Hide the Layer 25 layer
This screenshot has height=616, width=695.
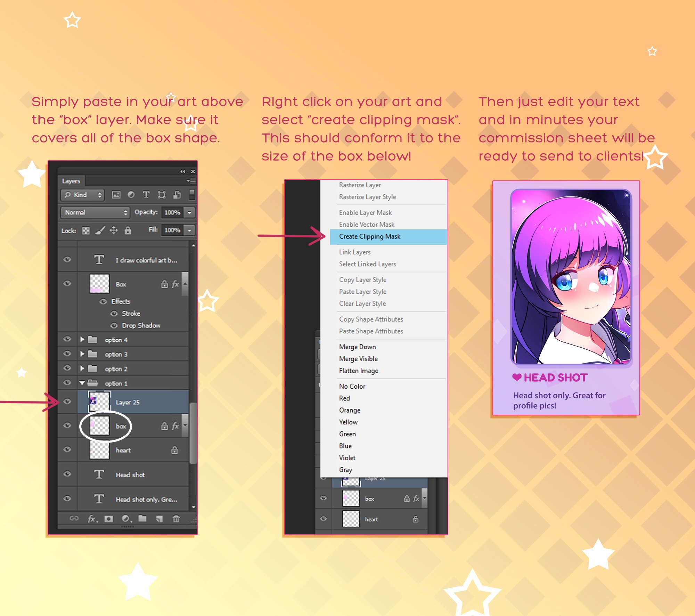click(67, 402)
